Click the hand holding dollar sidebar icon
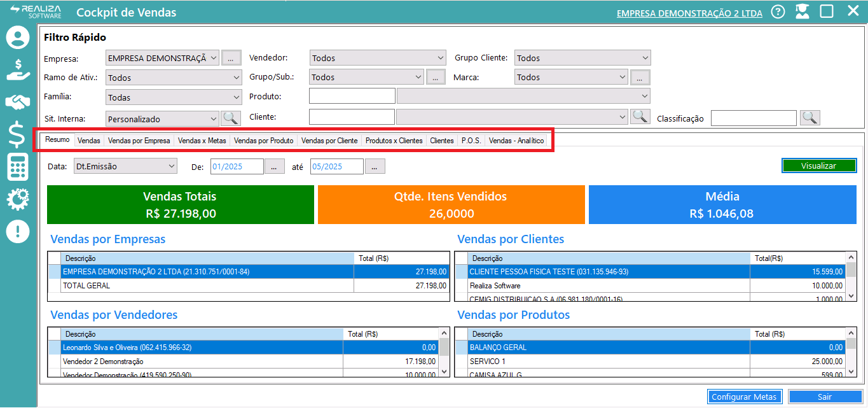This screenshot has width=868, height=408. (18, 69)
